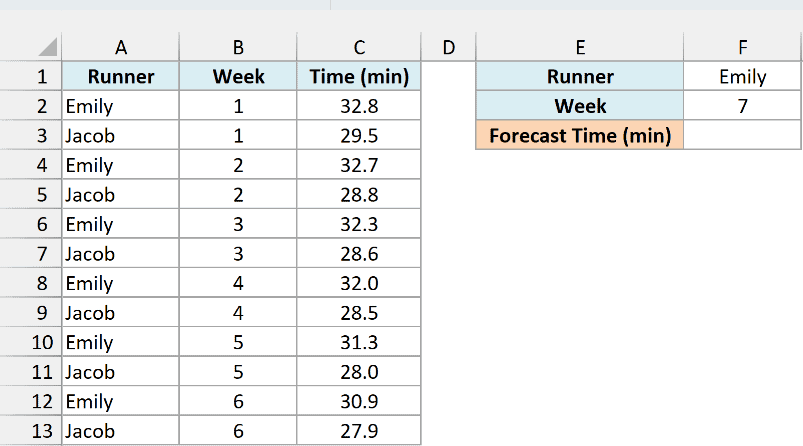Select row 5 header

coord(31,195)
